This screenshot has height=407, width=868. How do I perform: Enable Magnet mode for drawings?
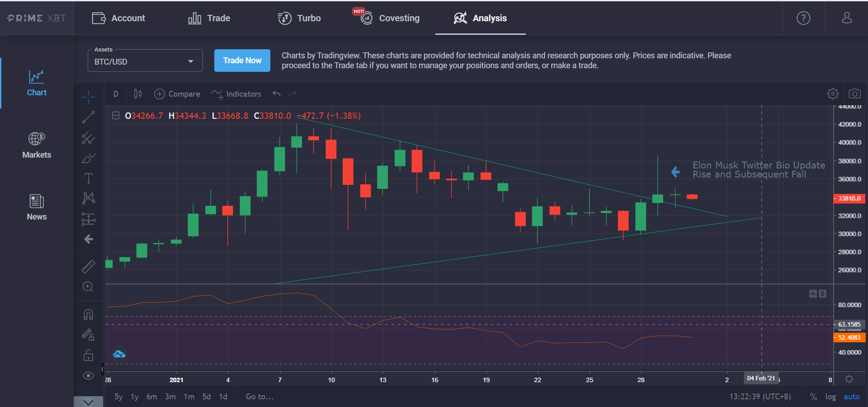click(x=89, y=314)
